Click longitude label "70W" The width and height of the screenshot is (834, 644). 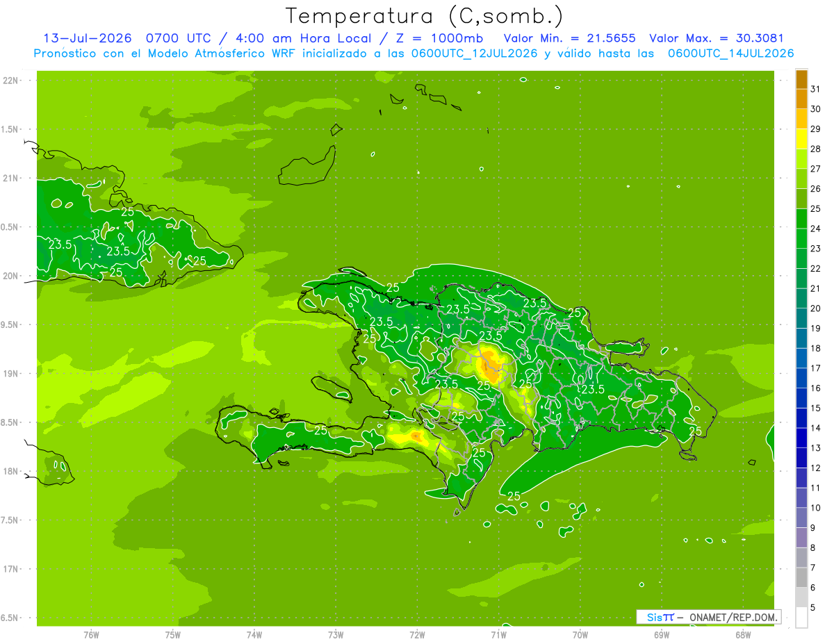click(580, 635)
